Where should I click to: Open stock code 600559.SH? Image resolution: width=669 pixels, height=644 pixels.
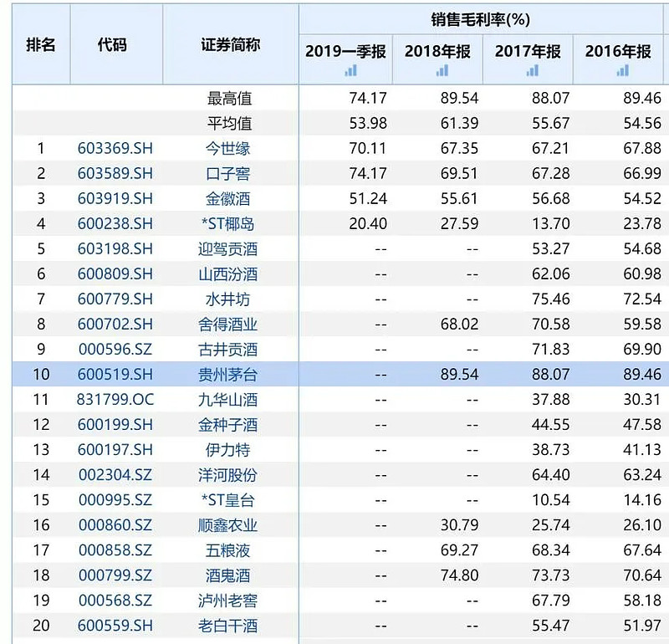coord(115,626)
